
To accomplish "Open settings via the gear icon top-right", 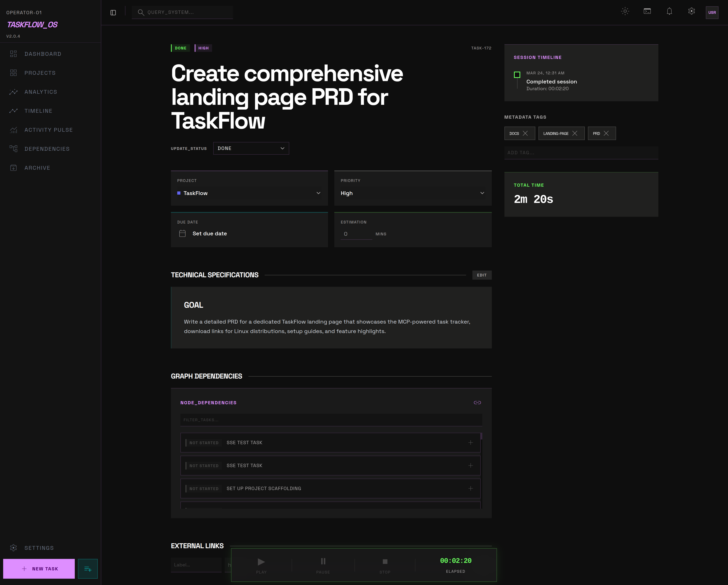I will 691,11.
